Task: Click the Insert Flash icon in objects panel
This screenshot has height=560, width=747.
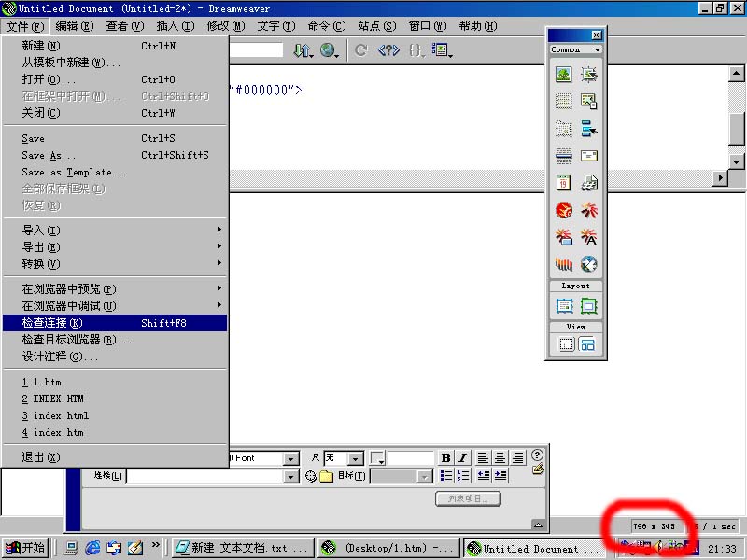Action: tap(563, 211)
